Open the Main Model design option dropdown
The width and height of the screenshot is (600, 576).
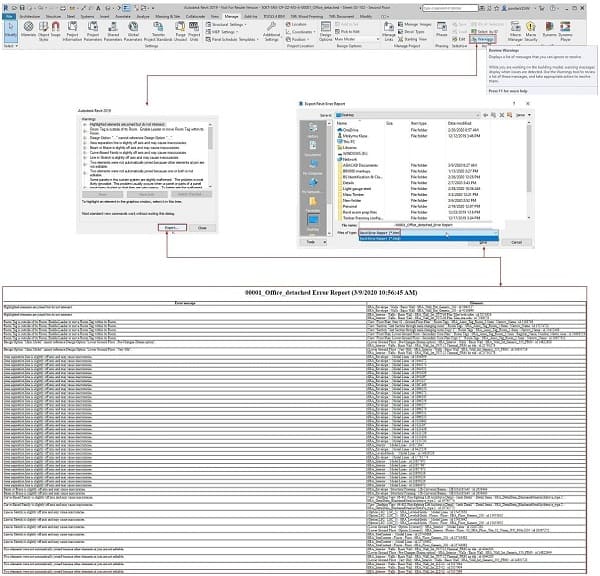click(x=357, y=39)
